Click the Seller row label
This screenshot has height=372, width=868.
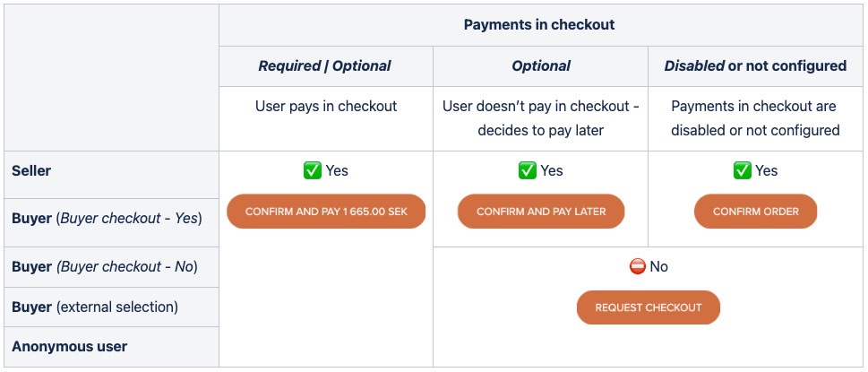click(x=31, y=170)
